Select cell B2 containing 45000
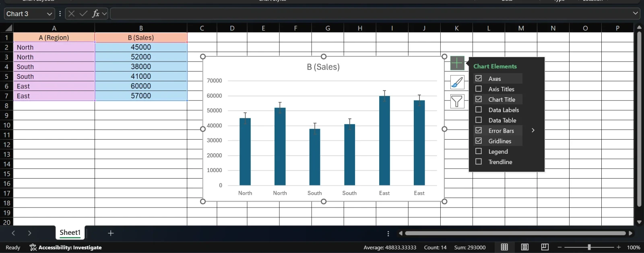The height and width of the screenshot is (253, 644). (x=141, y=47)
